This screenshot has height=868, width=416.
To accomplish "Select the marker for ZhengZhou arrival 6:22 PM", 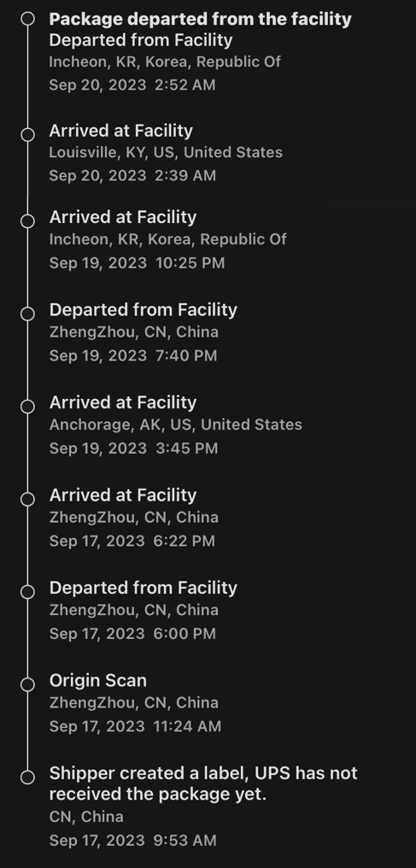I will 27,499.
